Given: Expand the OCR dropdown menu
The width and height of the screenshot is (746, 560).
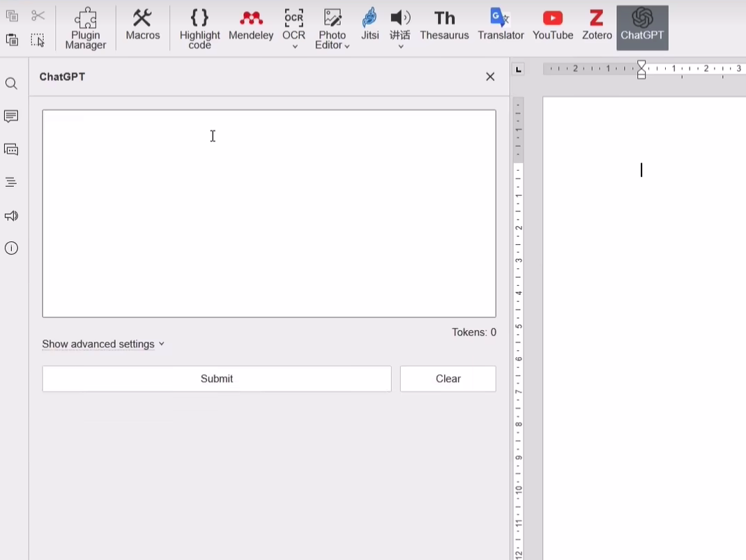Looking at the screenshot, I should pos(294,46).
